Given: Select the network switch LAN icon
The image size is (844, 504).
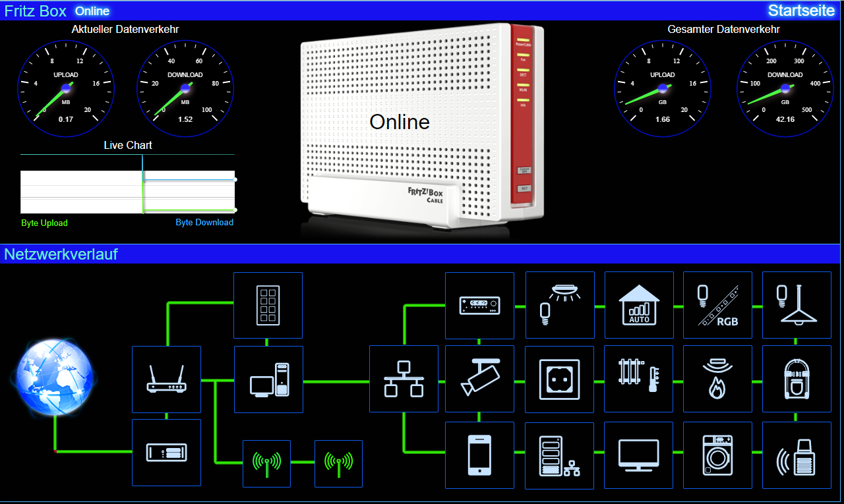Looking at the screenshot, I should [x=404, y=379].
